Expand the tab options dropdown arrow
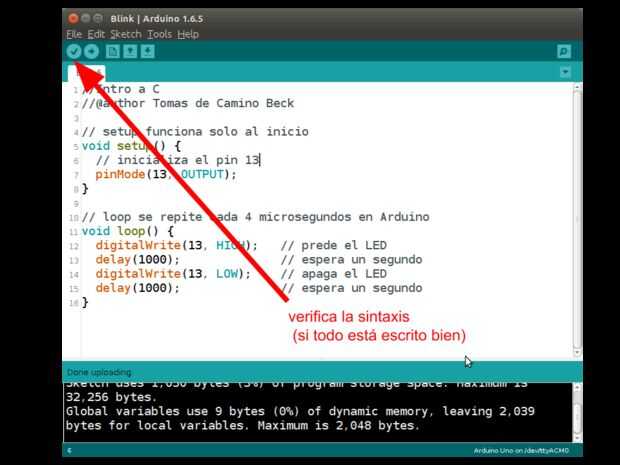Viewport: 620px width, 465px height. [565, 72]
